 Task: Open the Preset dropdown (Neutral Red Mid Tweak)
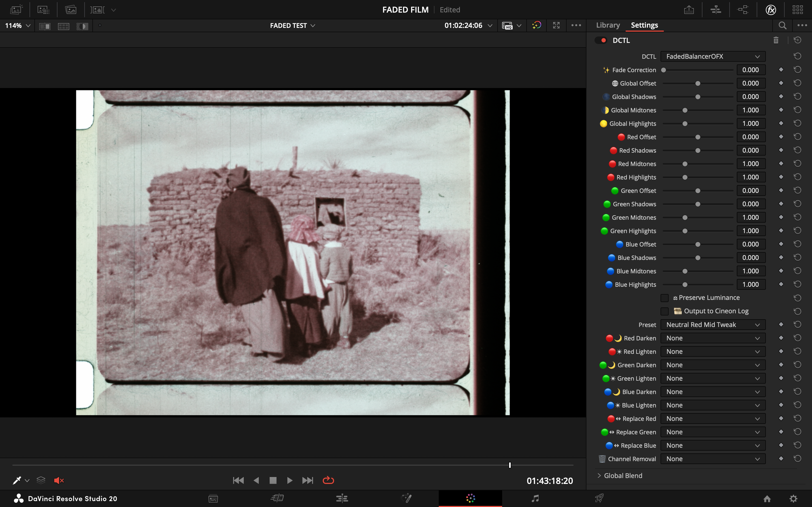pos(713,325)
